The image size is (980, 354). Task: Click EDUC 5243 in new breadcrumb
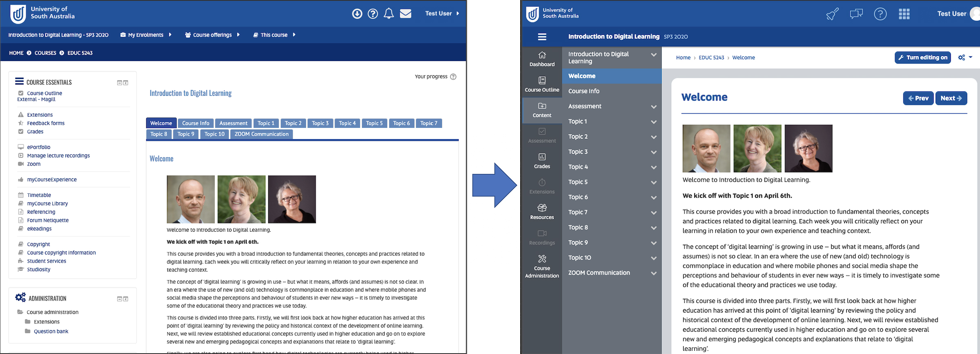711,58
